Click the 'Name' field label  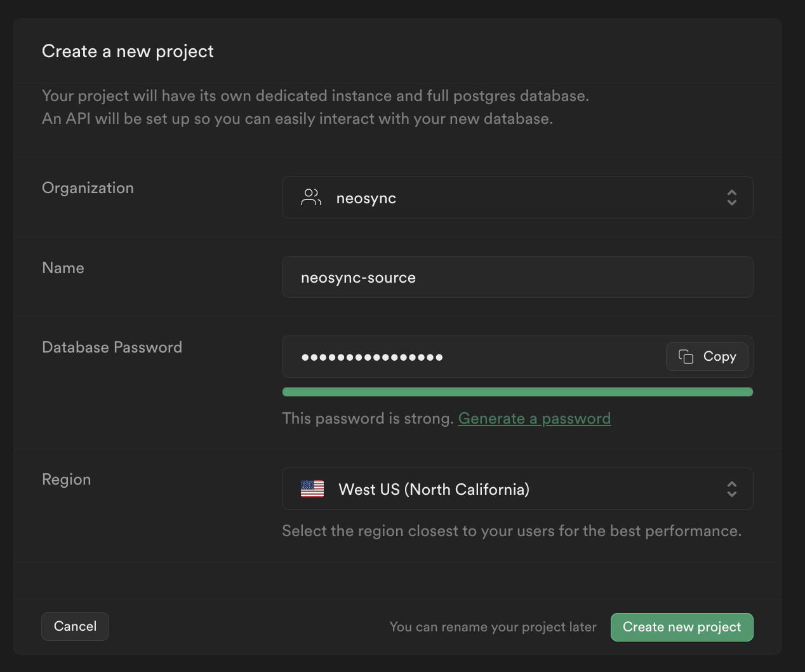63,268
